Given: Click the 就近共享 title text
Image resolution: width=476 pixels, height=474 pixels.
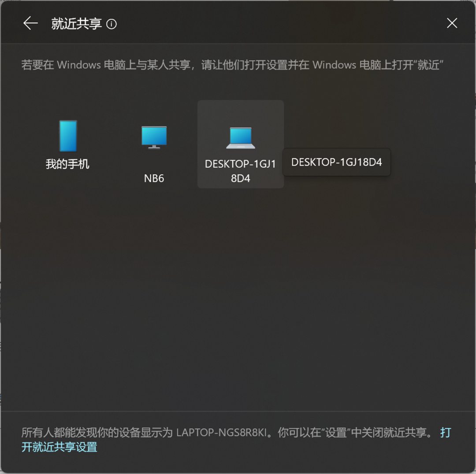Looking at the screenshot, I should coord(76,24).
